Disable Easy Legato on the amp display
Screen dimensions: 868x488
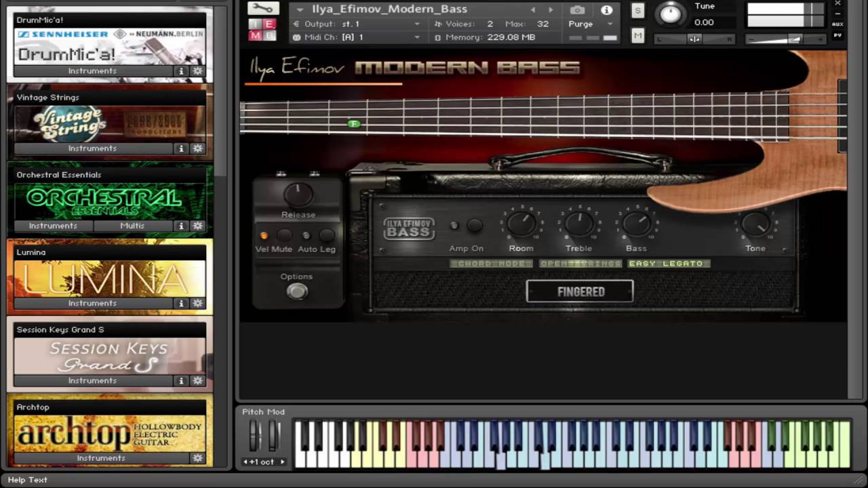click(x=669, y=264)
